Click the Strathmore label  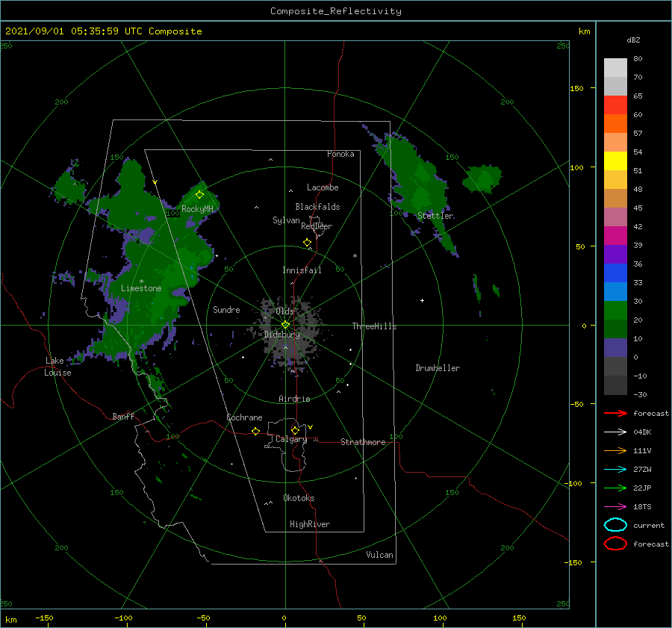pos(363,442)
